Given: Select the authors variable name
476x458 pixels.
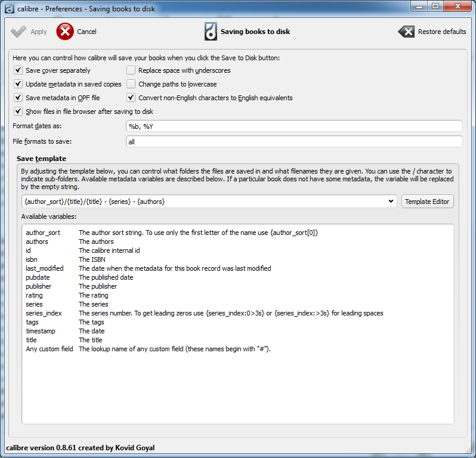Looking at the screenshot, I should 37,242.
